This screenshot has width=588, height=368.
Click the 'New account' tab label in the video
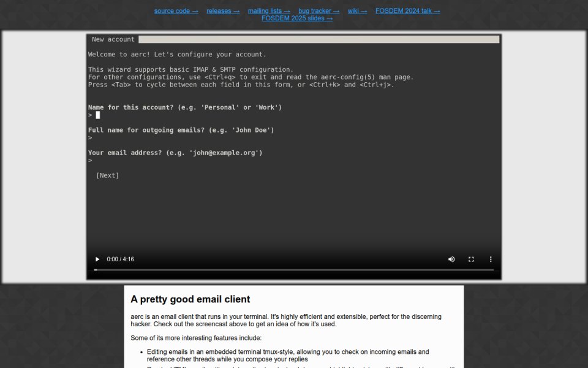(x=113, y=39)
